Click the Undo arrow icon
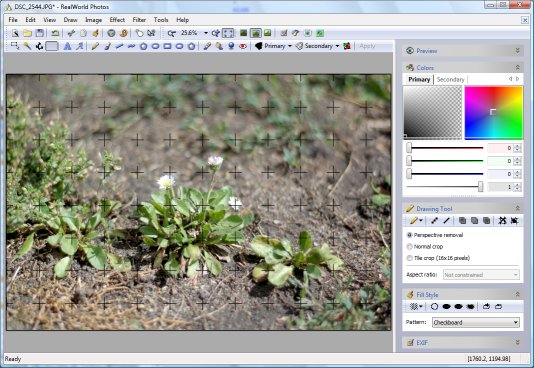This screenshot has width=534, height=368. tap(55, 33)
